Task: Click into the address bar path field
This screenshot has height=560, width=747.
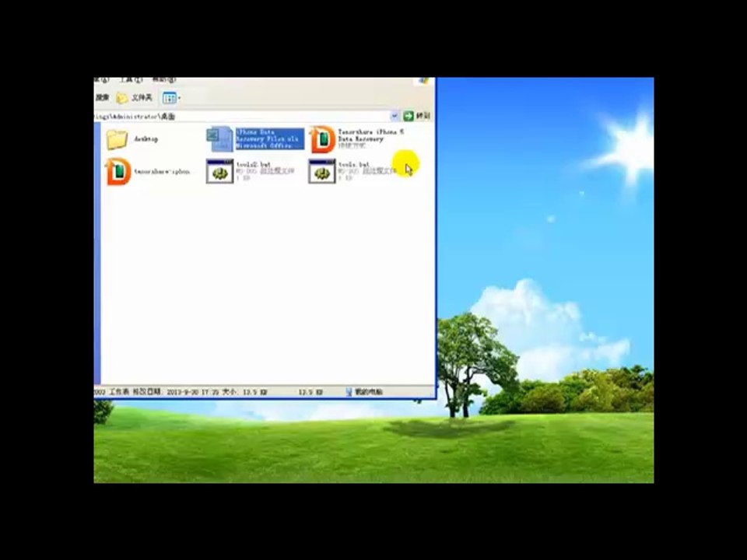Action: pyautogui.click(x=241, y=116)
